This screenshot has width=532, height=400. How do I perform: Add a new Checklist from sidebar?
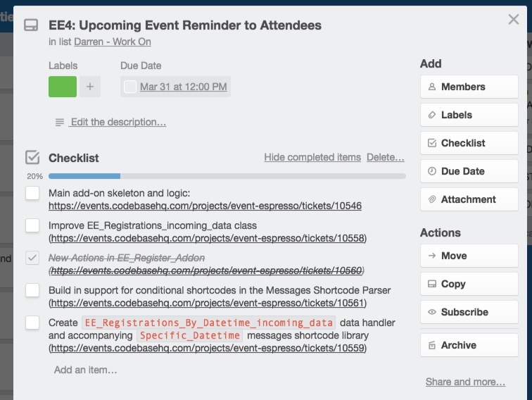point(469,143)
